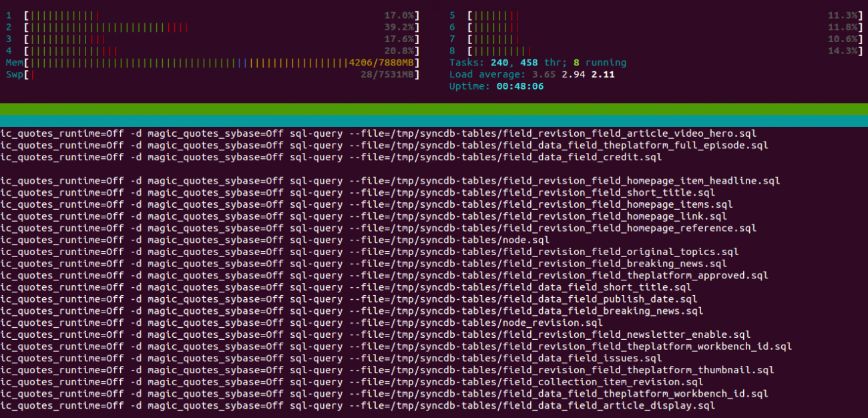This screenshot has width=868, height=418.
Task: Click the 14.3% CPU value
Action: click(843, 51)
